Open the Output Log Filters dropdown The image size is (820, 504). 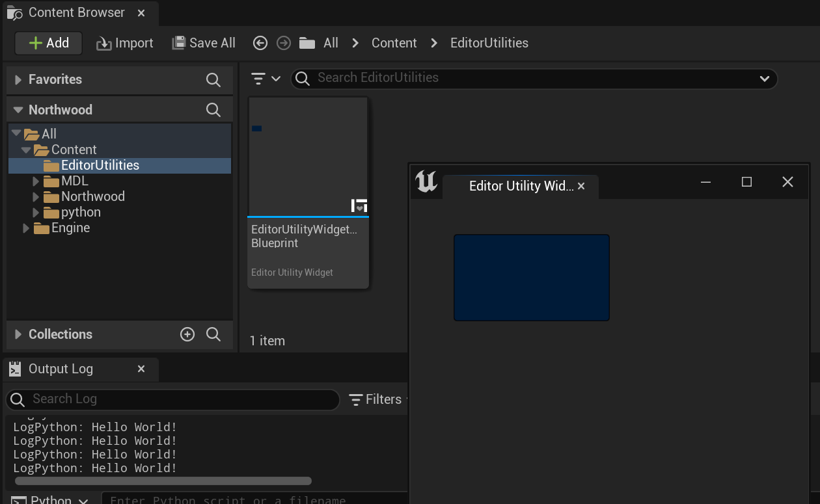[x=377, y=399]
